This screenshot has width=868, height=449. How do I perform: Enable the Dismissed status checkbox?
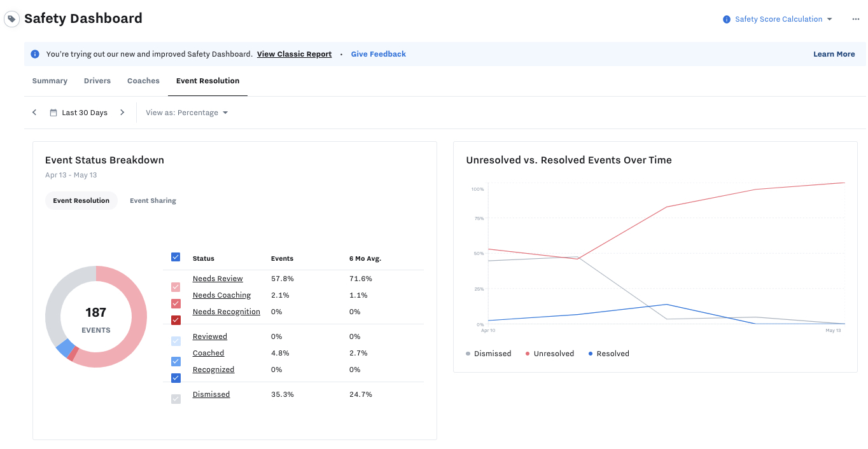176,399
